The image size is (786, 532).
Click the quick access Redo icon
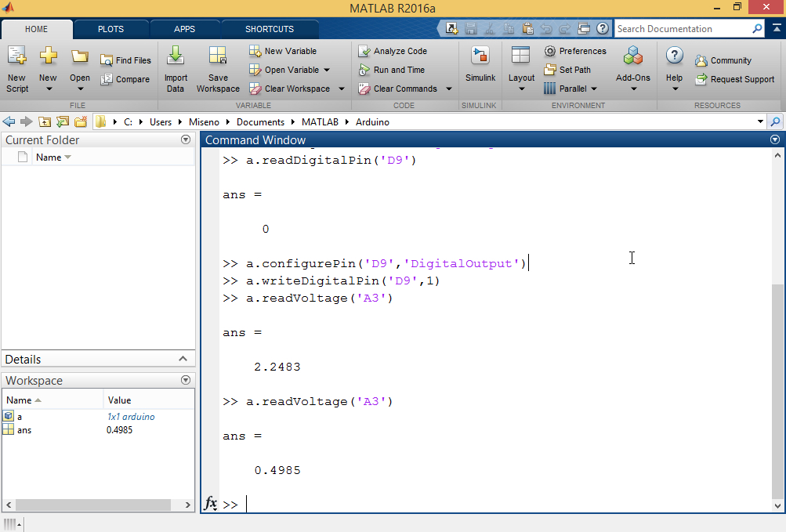pos(565,28)
